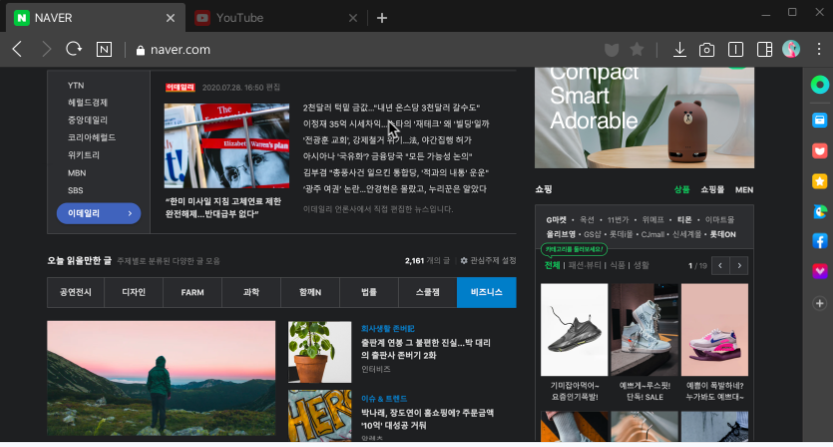Select SBS in press list
The height and width of the screenshot is (447, 833).
[x=75, y=190]
